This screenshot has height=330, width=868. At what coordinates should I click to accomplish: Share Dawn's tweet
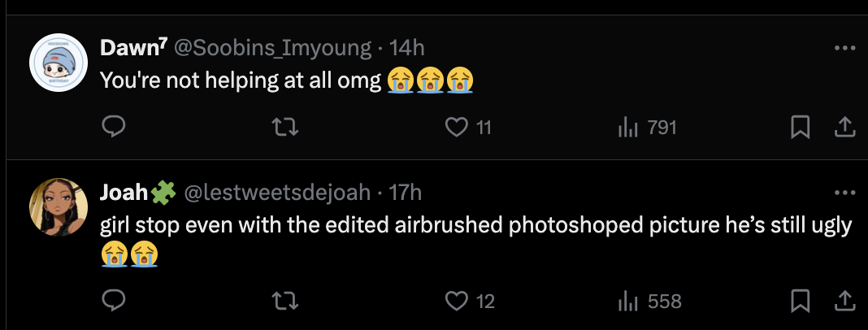pos(844,127)
